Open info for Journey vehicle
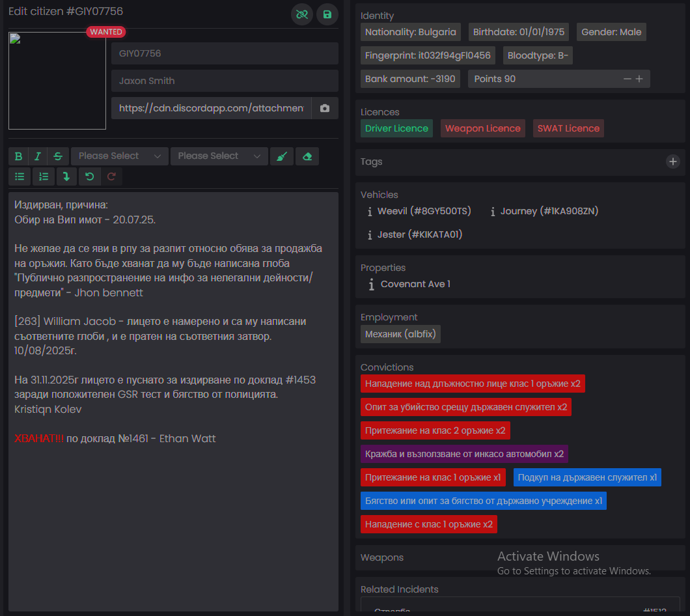690x616 pixels. pos(492,212)
